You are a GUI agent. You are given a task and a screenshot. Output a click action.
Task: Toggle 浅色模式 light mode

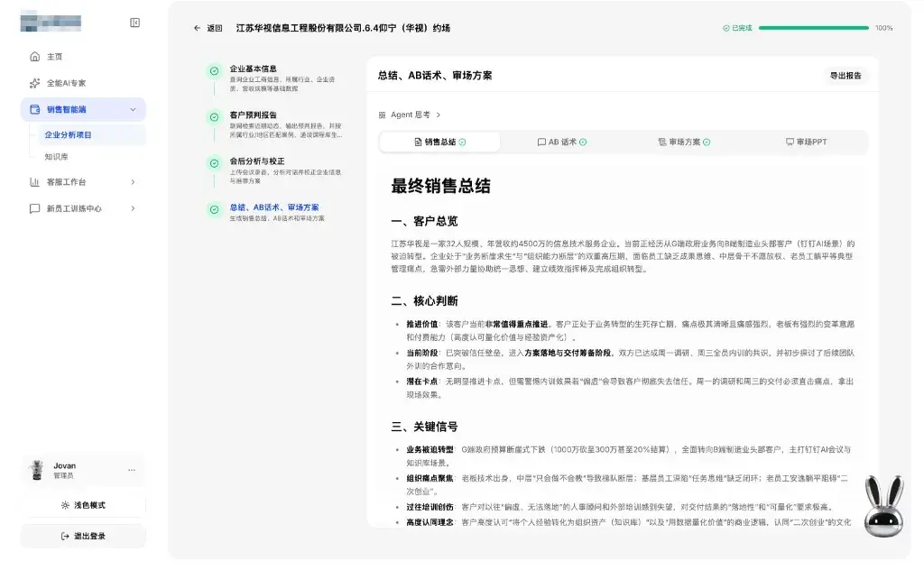(x=83, y=505)
